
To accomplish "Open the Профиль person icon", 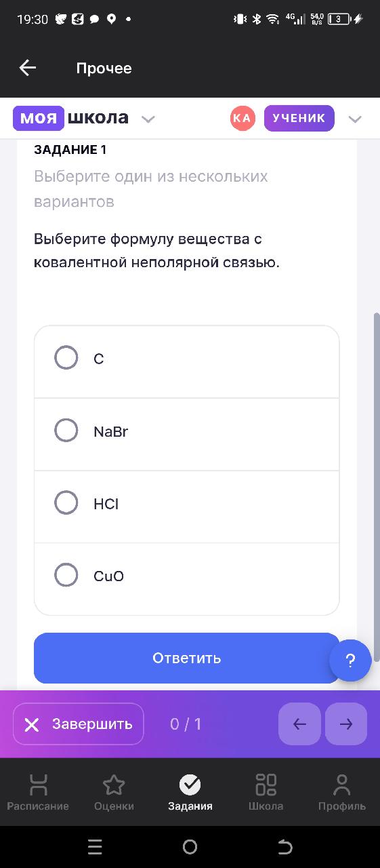I will [x=342, y=785].
